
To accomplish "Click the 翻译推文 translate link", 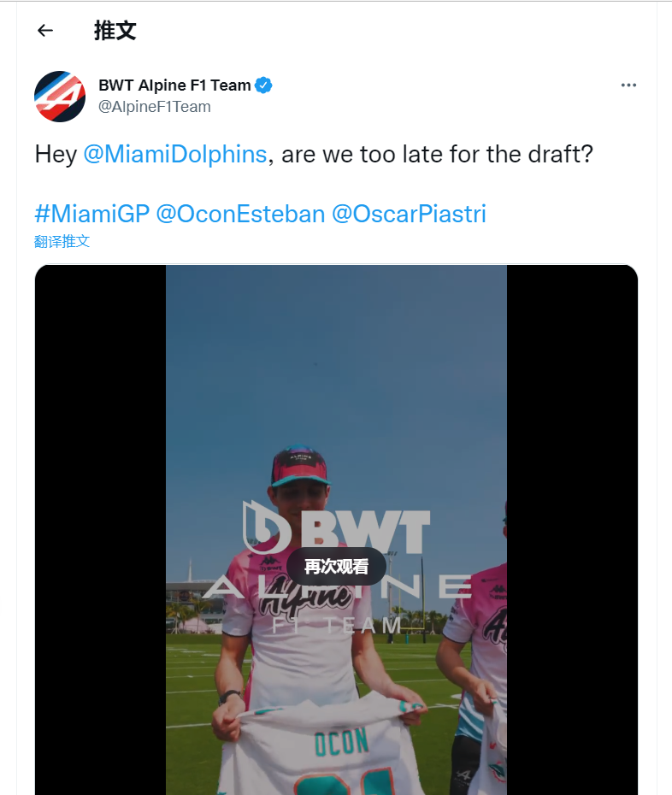I will point(62,241).
